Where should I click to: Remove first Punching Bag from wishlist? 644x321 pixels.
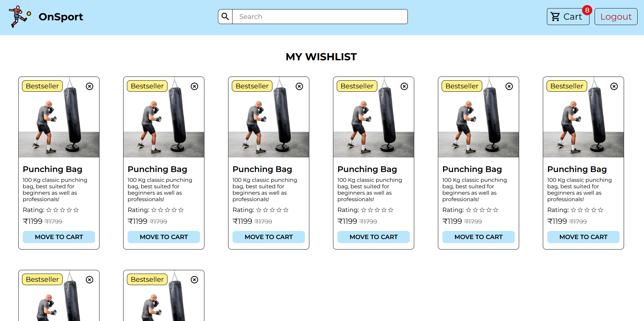pos(89,86)
